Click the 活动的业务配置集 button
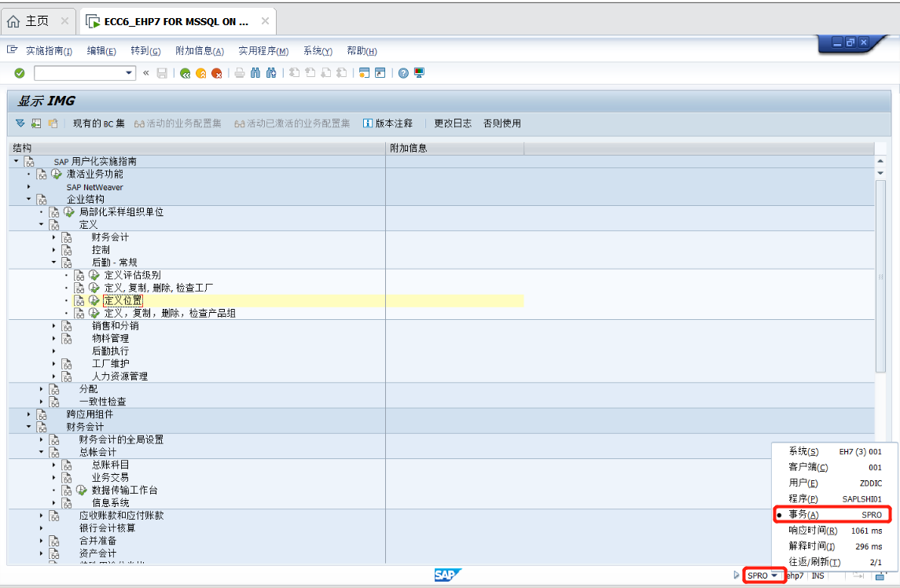 pos(178,123)
